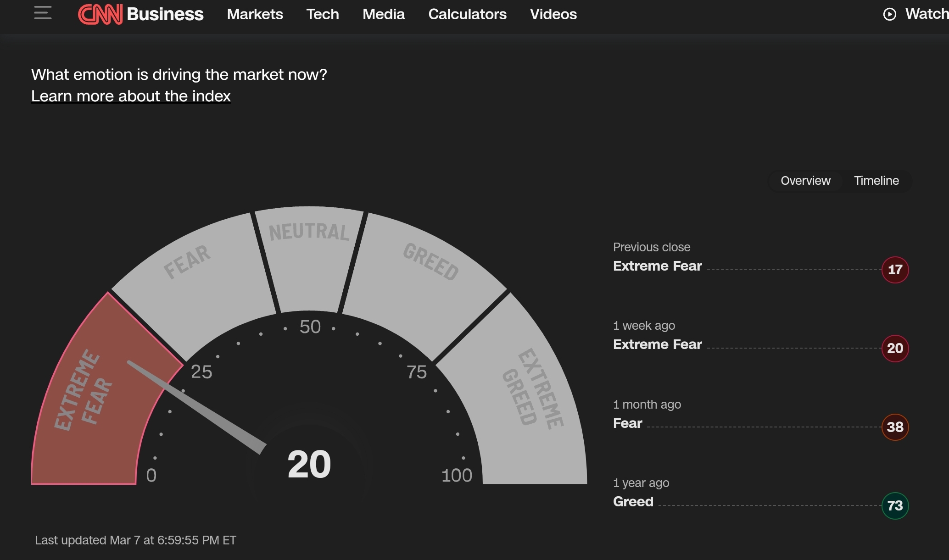Image resolution: width=949 pixels, height=560 pixels.
Task: Click the Watch link in header
Action: tap(927, 14)
